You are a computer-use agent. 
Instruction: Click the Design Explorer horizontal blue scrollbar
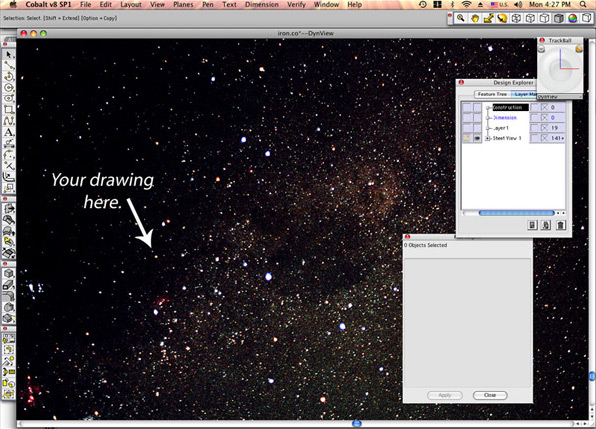tap(516, 213)
